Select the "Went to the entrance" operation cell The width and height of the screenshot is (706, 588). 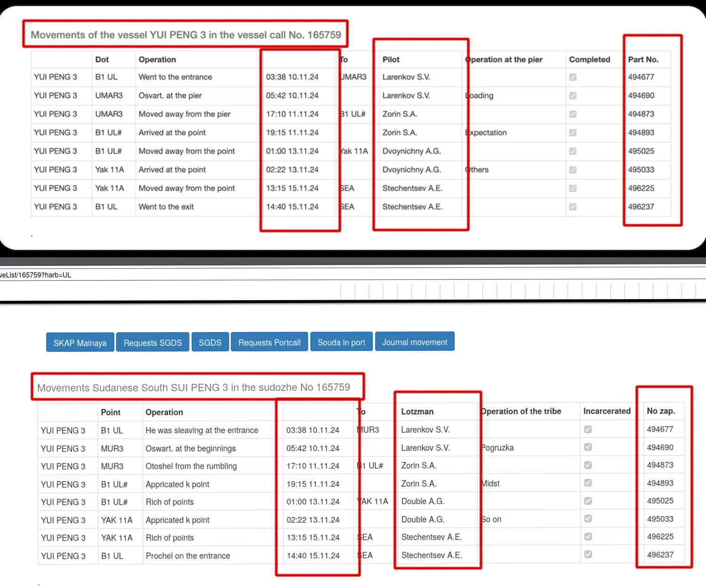click(x=175, y=77)
